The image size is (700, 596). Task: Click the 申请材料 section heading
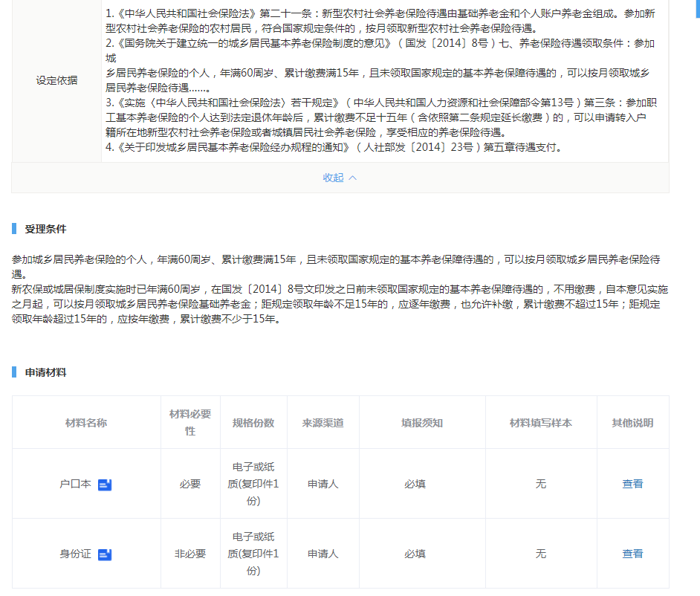45,372
